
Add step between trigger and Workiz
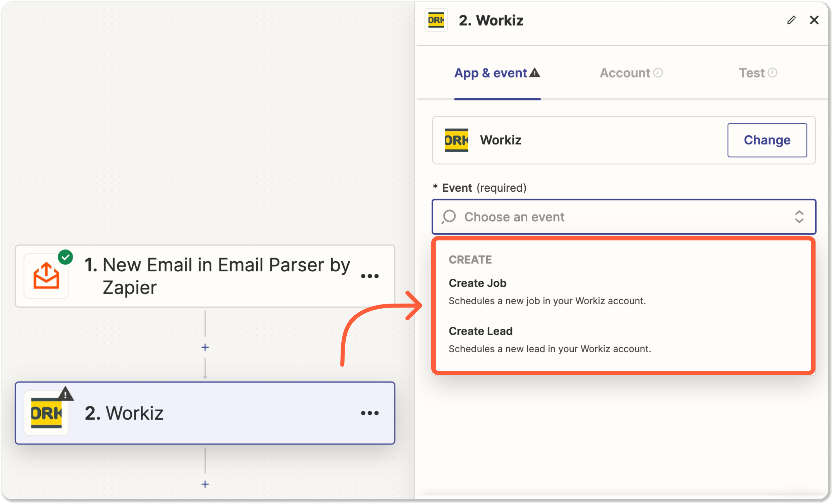(205, 347)
